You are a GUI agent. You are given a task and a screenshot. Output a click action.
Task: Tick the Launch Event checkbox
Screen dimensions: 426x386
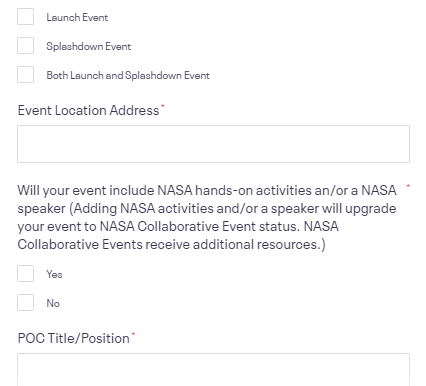[25, 17]
